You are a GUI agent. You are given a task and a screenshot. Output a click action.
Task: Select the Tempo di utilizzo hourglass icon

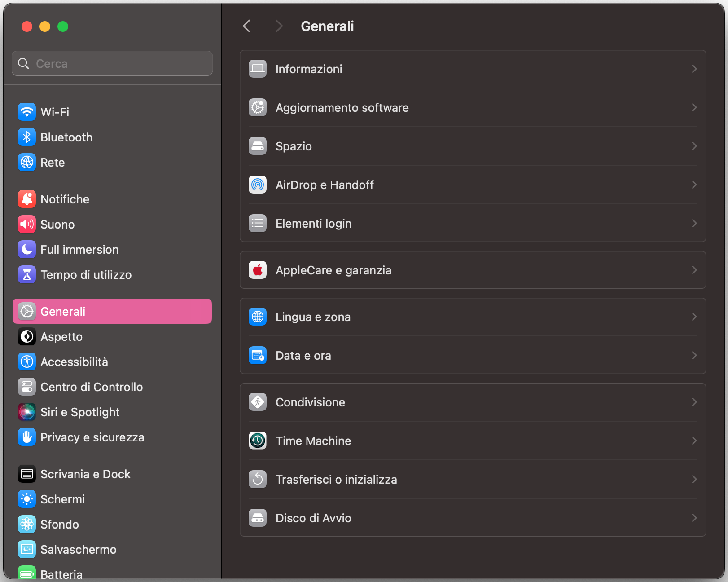click(27, 274)
